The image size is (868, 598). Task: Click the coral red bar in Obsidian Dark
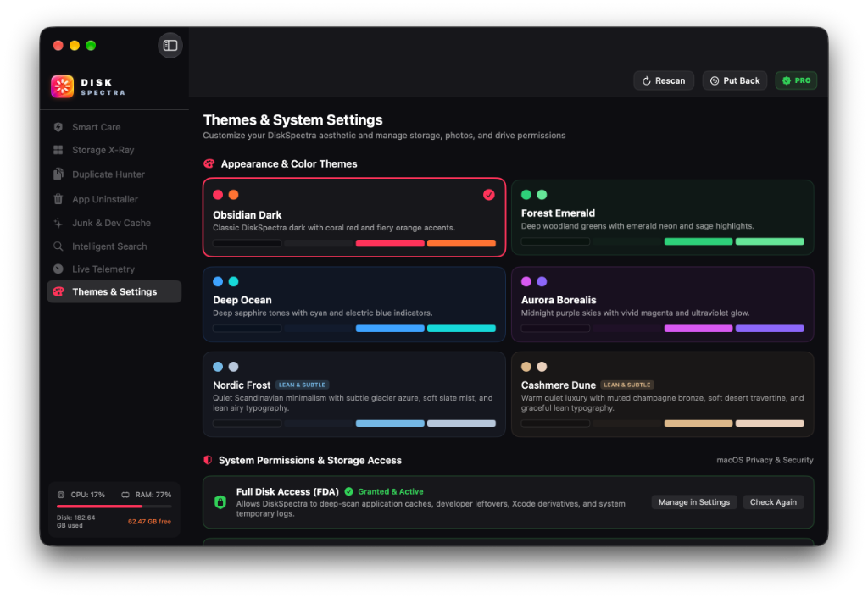pyautogui.click(x=390, y=243)
